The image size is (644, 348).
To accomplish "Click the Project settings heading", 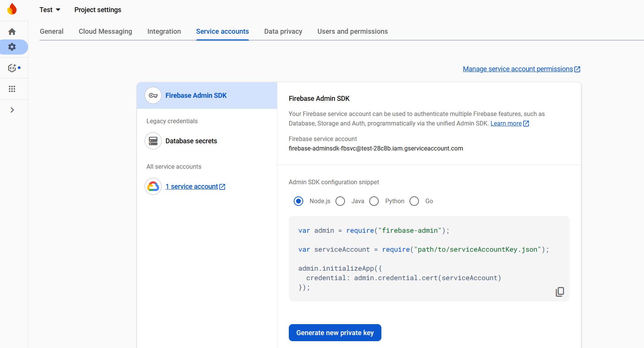I will pos(98,10).
